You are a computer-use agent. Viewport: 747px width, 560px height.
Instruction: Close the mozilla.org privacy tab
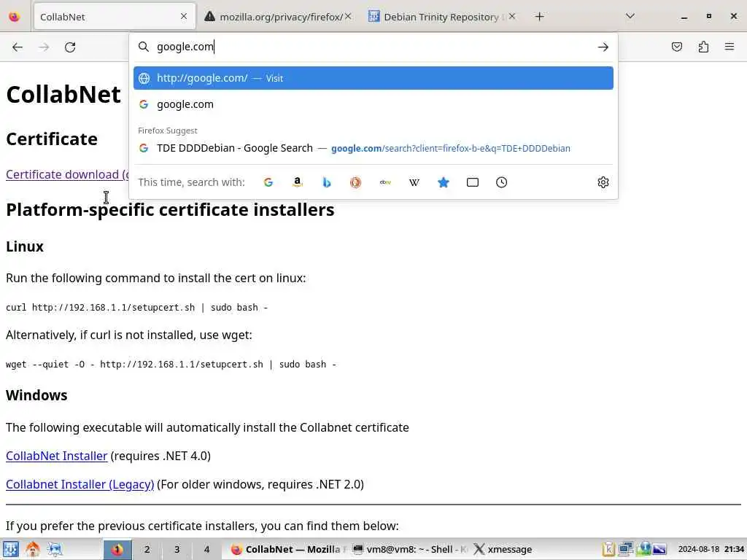pos(348,16)
